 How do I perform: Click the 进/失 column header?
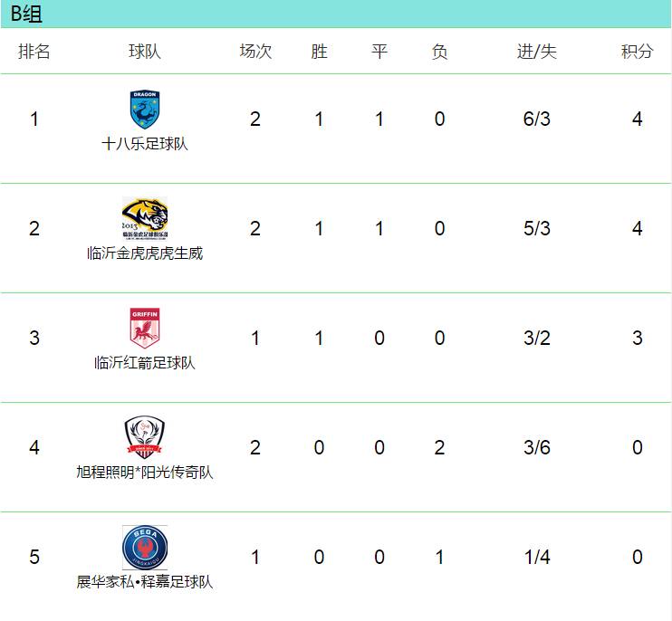click(537, 52)
